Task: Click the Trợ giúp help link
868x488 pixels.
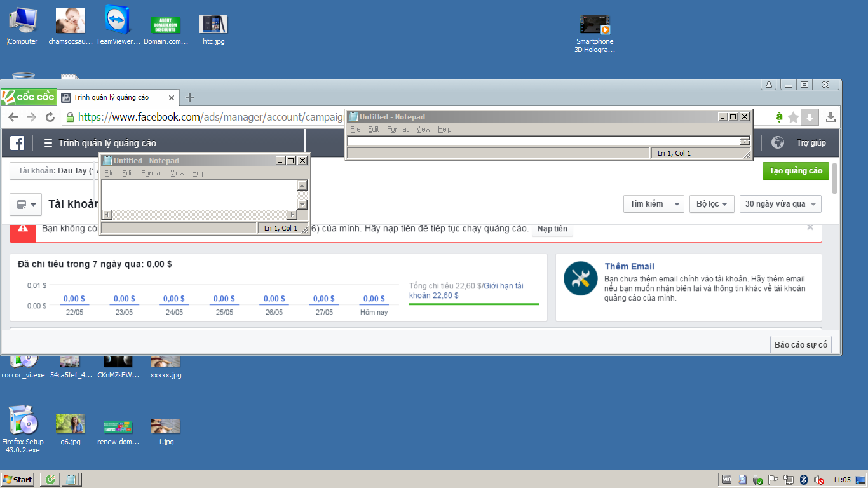Action: click(x=811, y=143)
